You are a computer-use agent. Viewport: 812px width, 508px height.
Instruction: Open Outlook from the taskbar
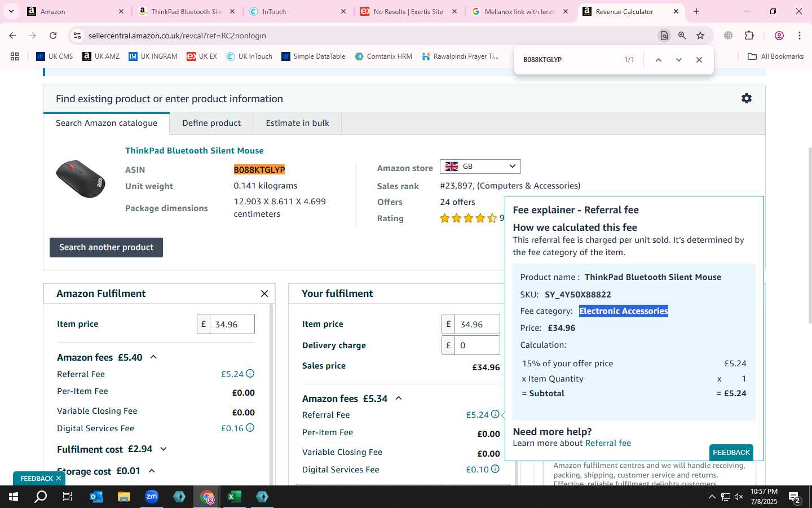[x=96, y=497]
